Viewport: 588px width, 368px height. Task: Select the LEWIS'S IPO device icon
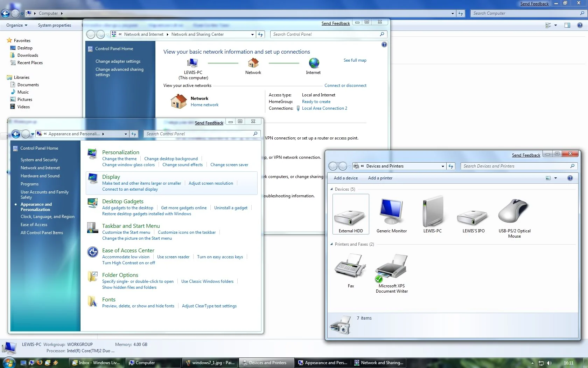pos(473,218)
